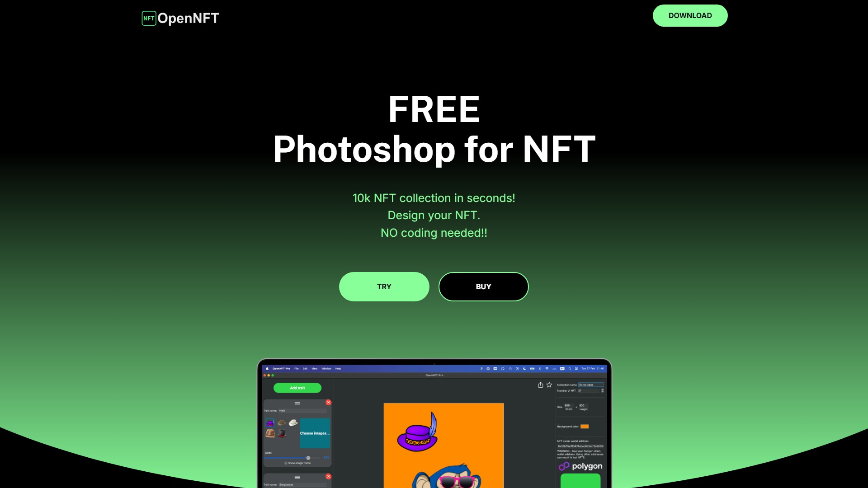Click the Odds slider handle

click(x=308, y=458)
